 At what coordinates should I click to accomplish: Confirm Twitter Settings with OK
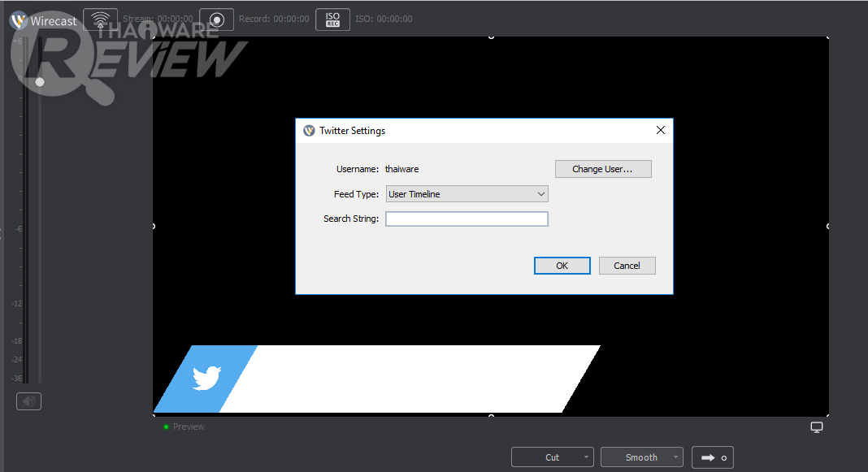point(562,266)
